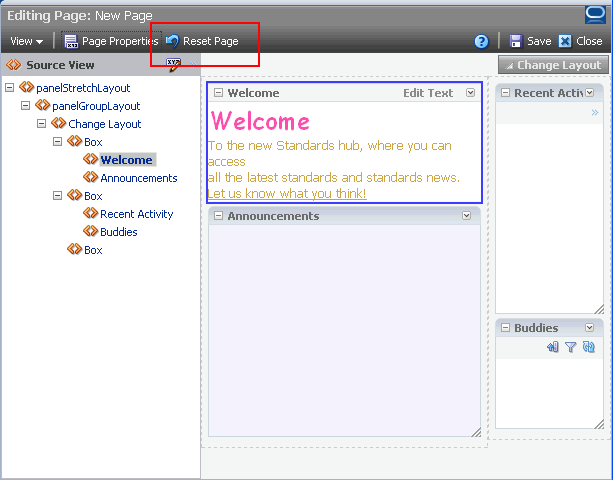Collapse the Change Layout tree node
The width and height of the screenshot is (613, 496).
click(x=41, y=124)
